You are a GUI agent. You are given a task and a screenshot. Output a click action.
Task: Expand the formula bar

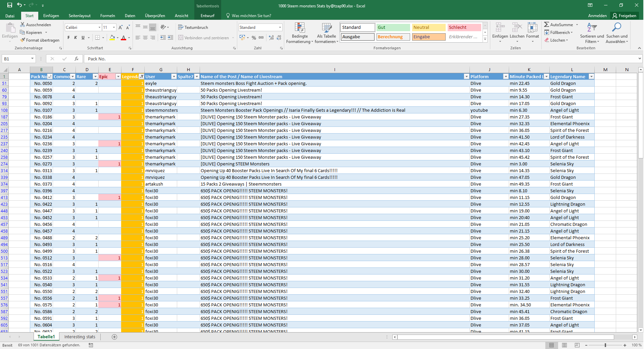tap(639, 59)
